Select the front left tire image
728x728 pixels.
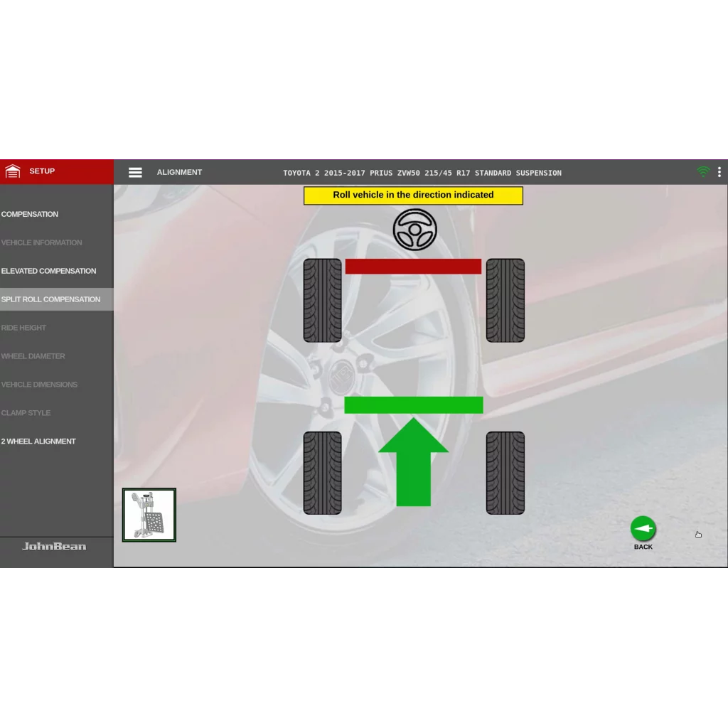coord(322,301)
